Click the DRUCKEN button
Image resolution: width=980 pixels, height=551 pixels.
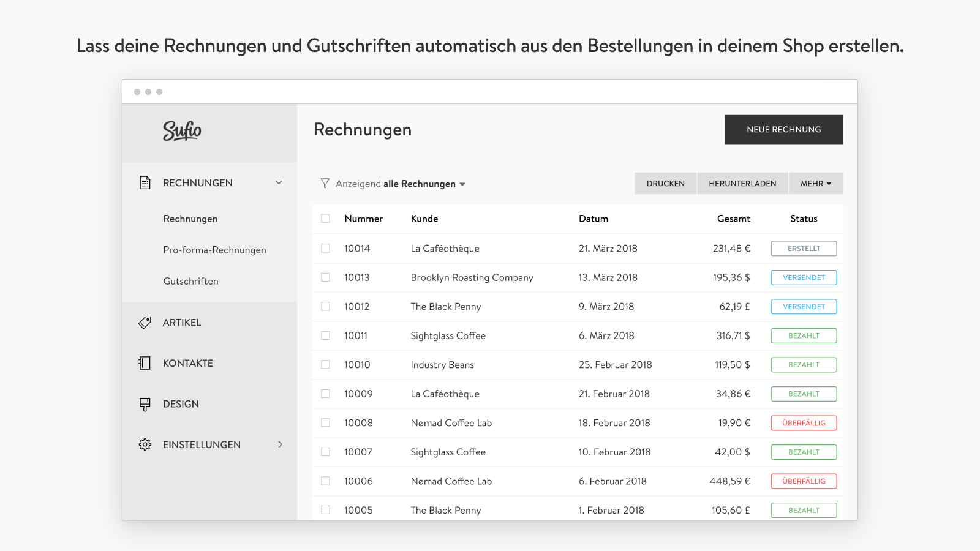pyautogui.click(x=666, y=183)
